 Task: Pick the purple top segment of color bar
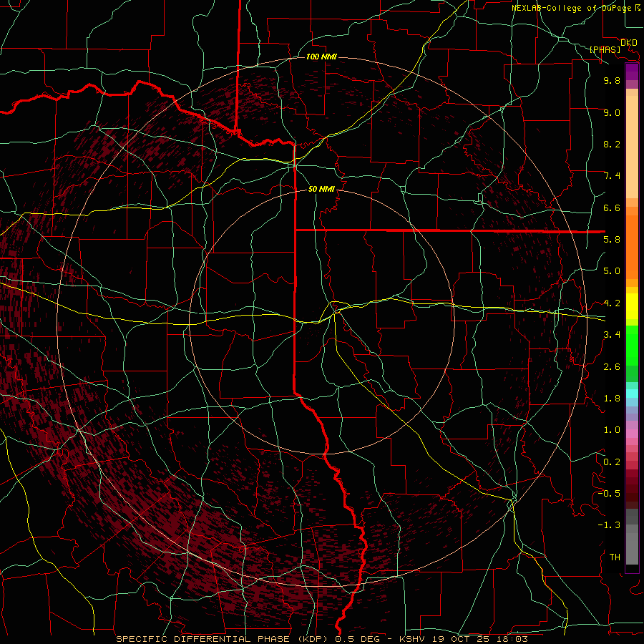tap(632, 72)
